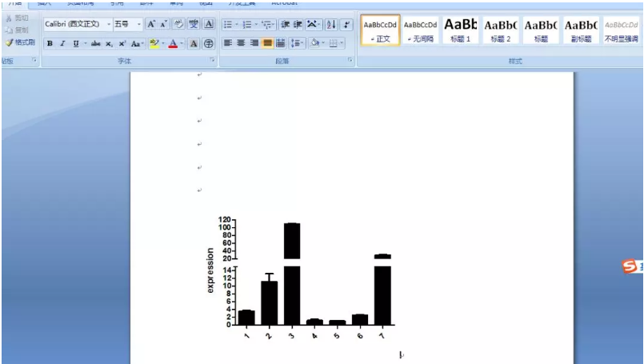Decrease the paragraph indent
The image size is (644, 364).
point(285,25)
